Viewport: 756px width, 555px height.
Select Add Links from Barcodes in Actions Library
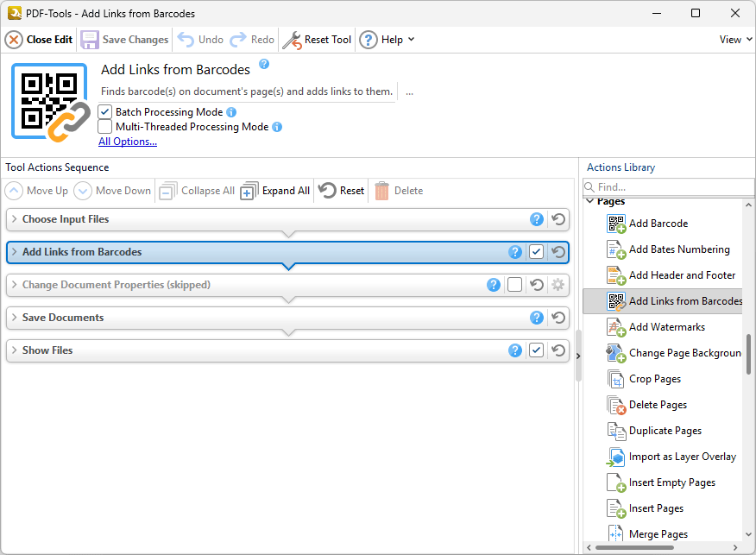[x=663, y=301]
